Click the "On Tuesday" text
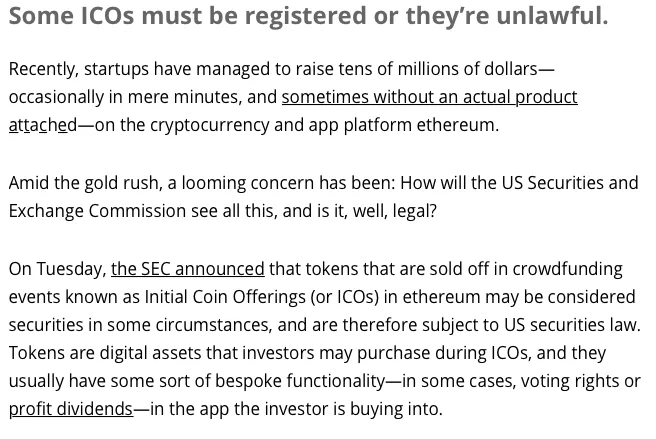 (x=58, y=269)
